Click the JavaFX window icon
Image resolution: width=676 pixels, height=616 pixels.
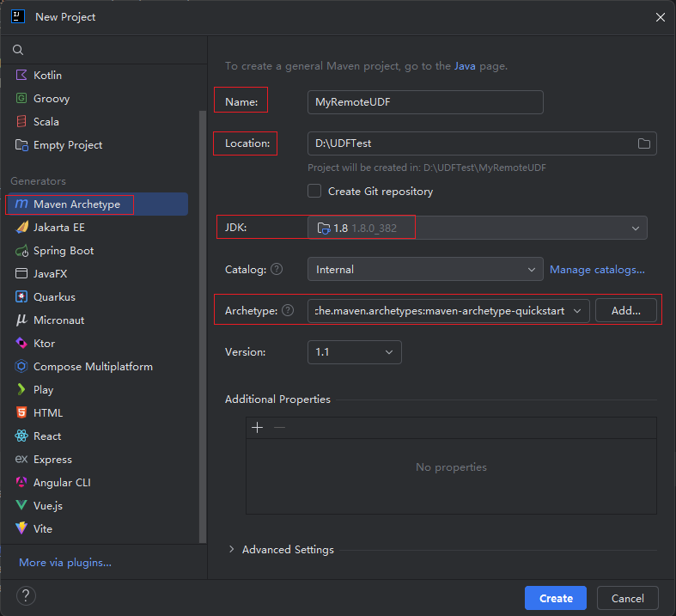[21, 273]
